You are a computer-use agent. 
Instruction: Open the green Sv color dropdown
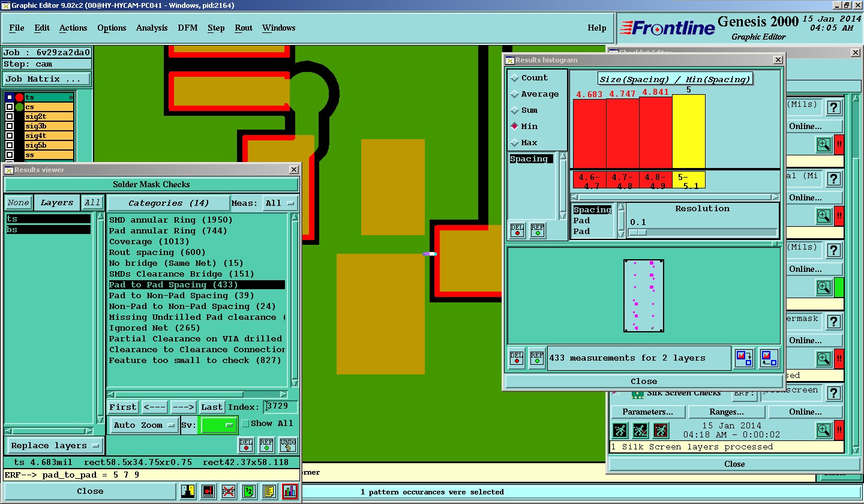218,425
